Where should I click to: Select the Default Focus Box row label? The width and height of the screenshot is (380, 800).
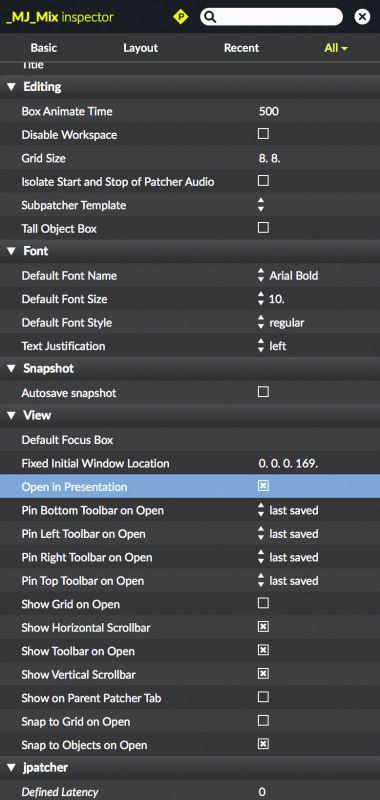coord(67,440)
